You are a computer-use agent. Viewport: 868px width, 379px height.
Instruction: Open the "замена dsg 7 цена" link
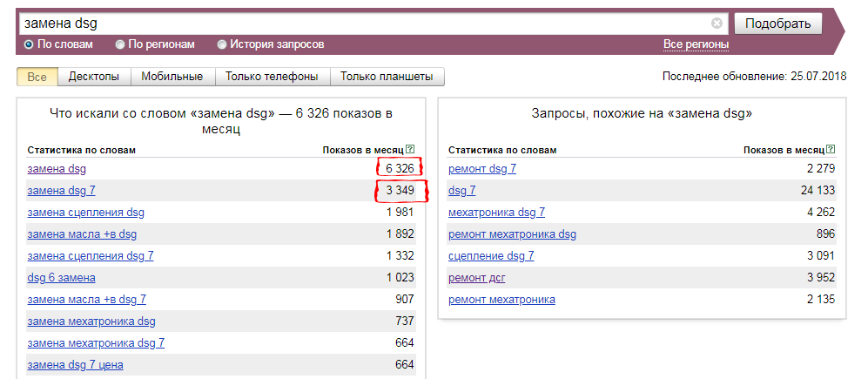tap(75, 365)
